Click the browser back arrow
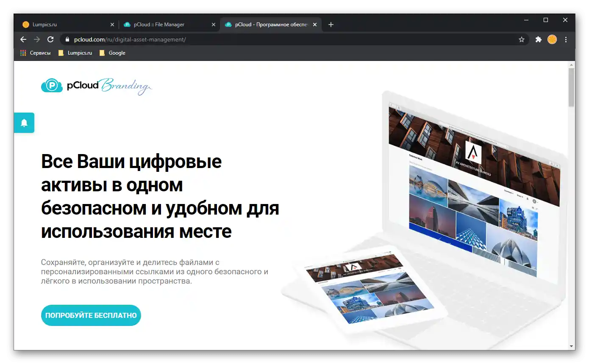The width and height of the screenshot is (589, 364). (23, 39)
